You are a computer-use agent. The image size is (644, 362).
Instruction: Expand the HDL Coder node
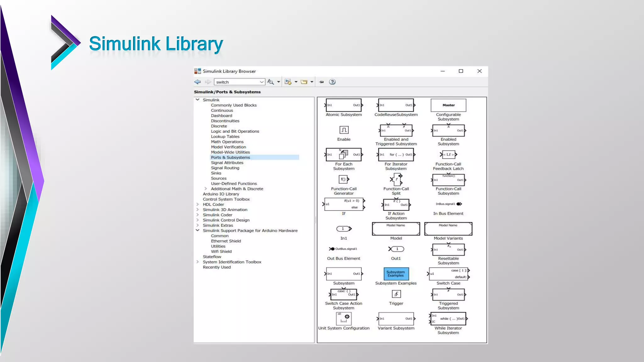pos(197,205)
